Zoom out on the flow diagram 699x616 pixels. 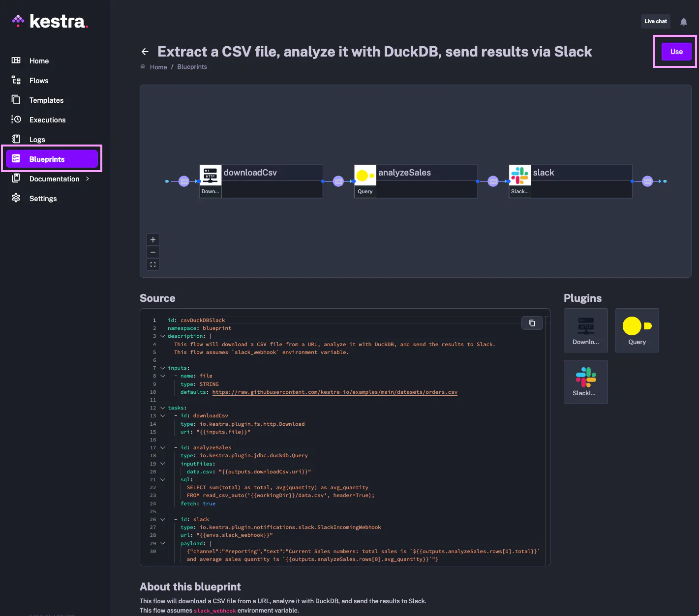coord(153,252)
